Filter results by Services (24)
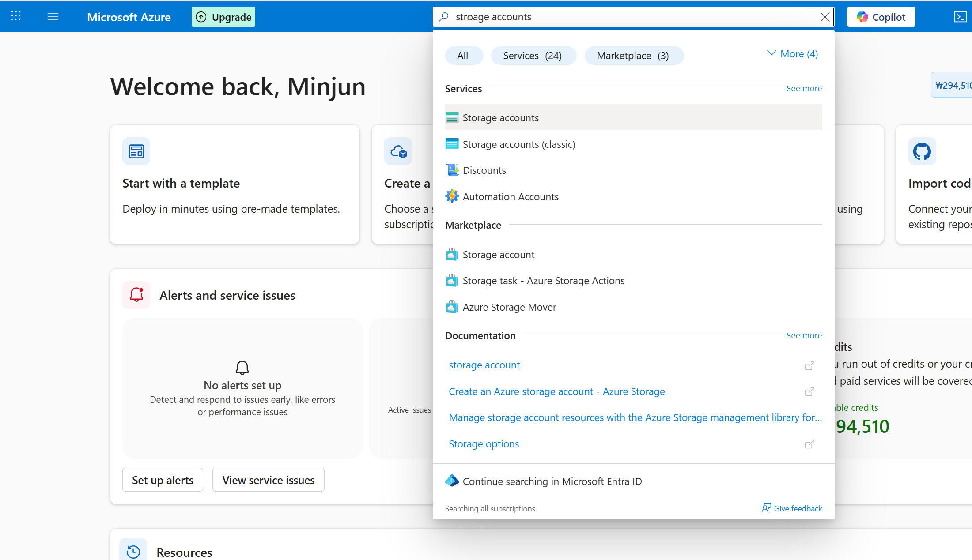This screenshot has width=972, height=560. [x=533, y=56]
